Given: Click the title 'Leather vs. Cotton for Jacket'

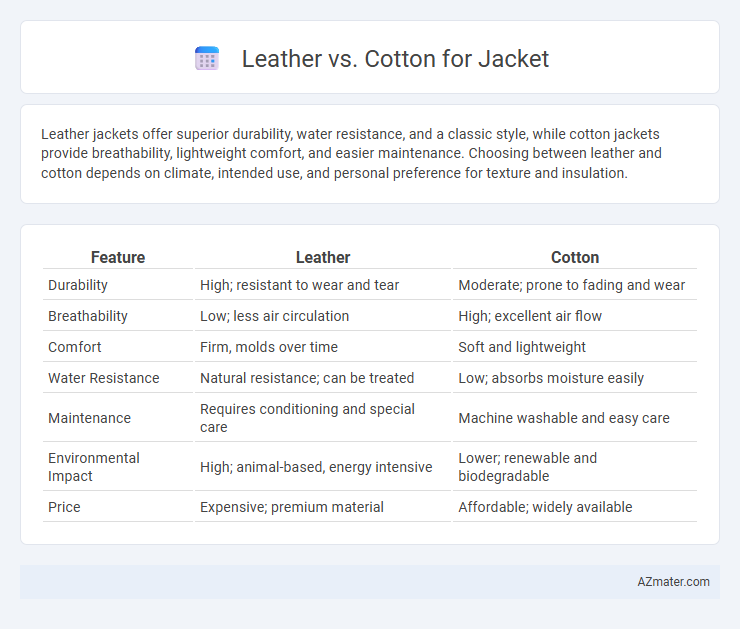Looking at the screenshot, I should tap(395, 59).
